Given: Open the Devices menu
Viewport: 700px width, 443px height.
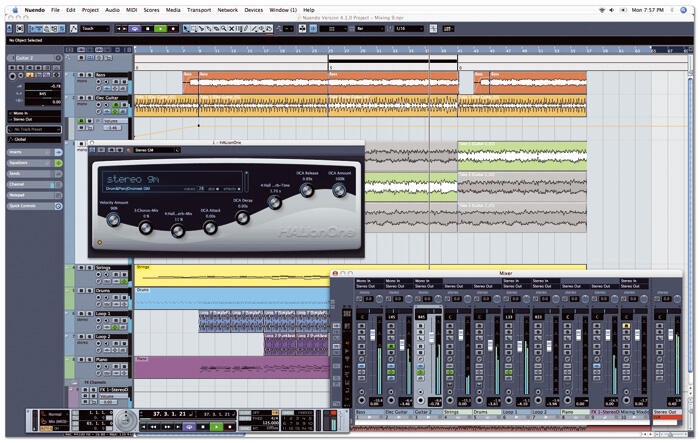Looking at the screenshot, I should coord(254,9).
